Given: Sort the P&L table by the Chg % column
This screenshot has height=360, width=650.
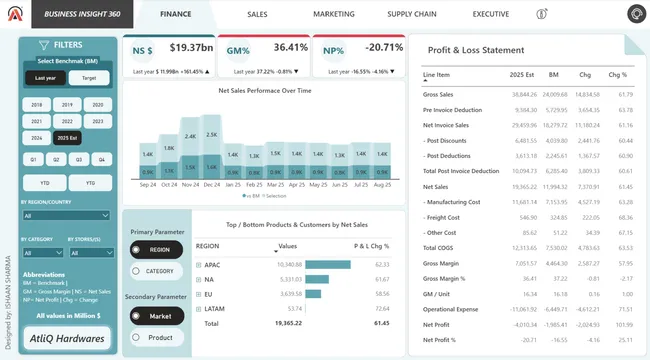Looking at the screenshot, I should (x=618, y=75).
